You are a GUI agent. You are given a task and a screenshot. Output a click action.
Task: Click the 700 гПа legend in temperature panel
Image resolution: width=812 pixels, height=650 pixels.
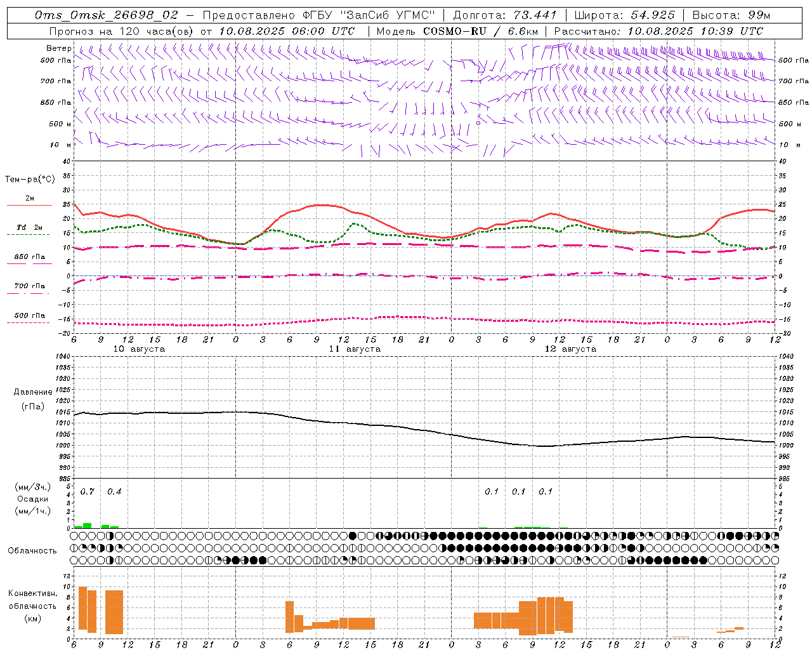[30, 286]
